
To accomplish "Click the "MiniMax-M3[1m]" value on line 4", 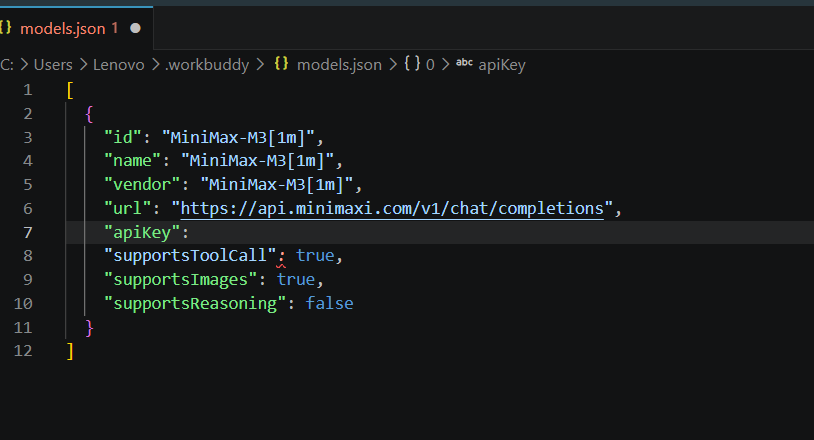I will [x=257, y=161].
